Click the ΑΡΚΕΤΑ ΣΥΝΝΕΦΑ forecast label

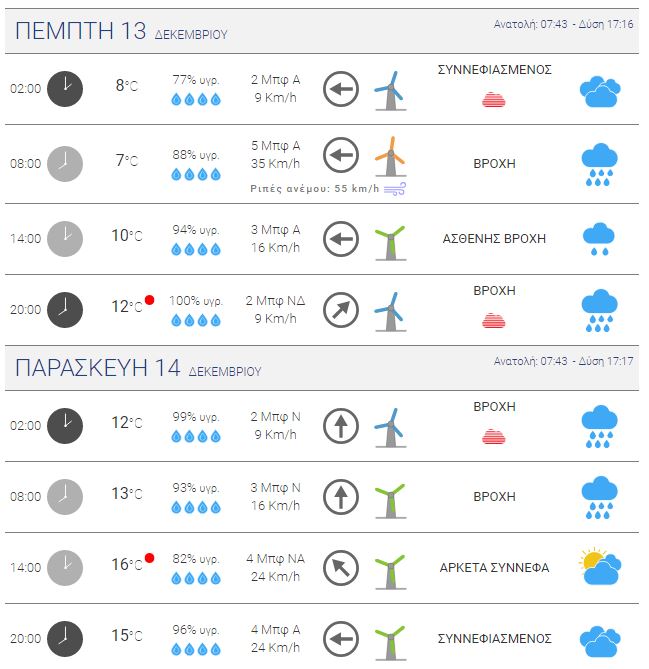tap(494, 568)
